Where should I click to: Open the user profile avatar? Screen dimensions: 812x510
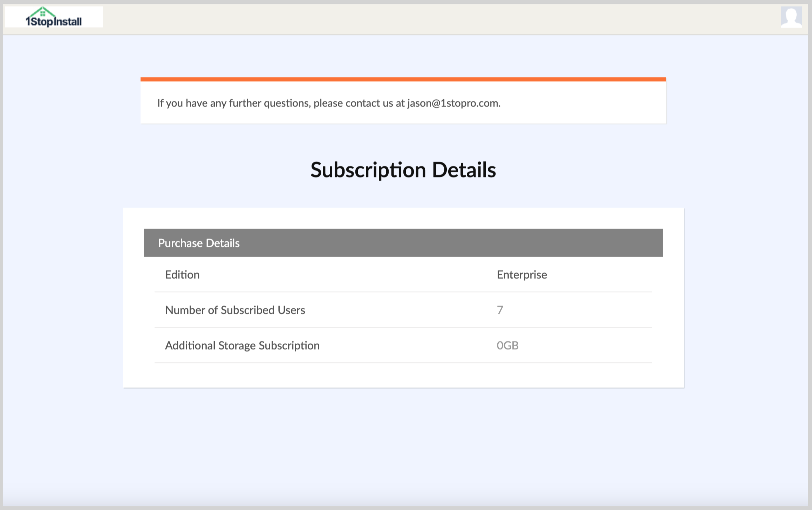791,17
